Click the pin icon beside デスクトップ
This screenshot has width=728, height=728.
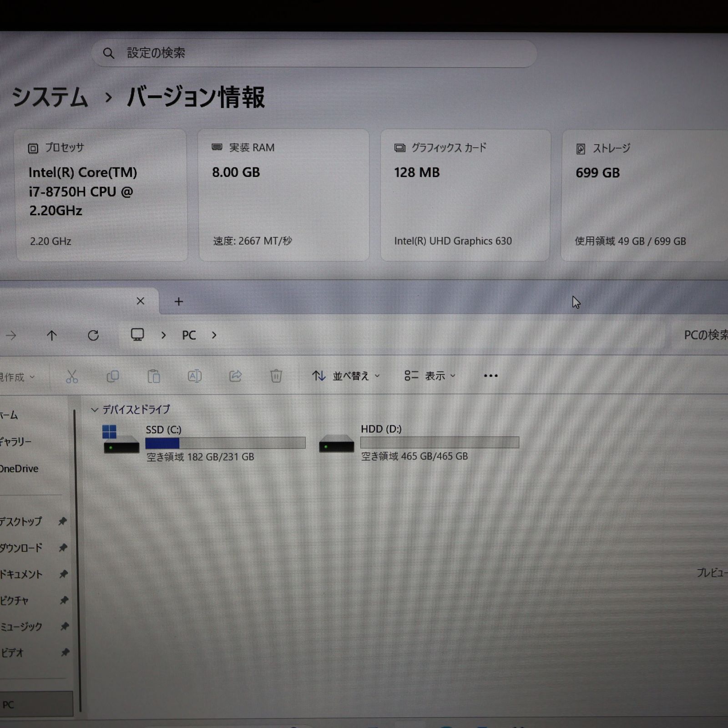click(x=63, y=521)
